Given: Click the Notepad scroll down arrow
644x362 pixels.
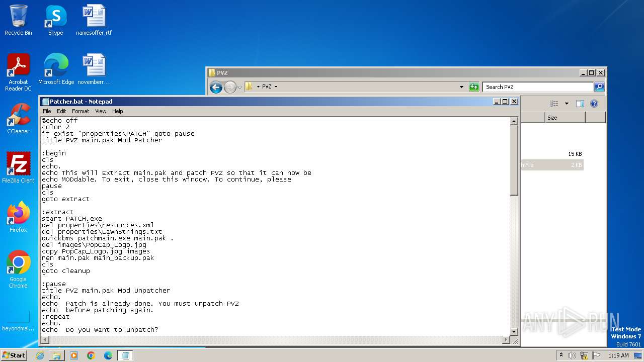Looking at the screenshot, I should (x=514, y=331).
